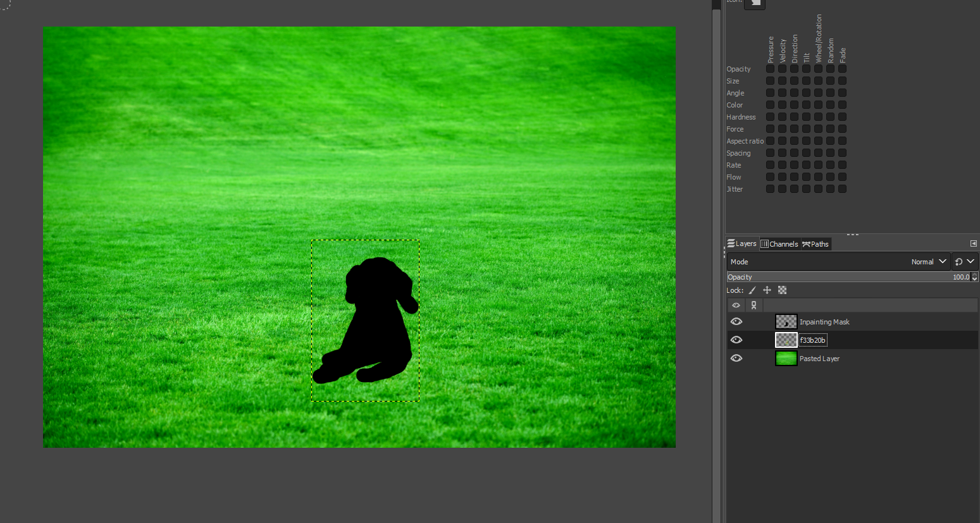Expand the layer mode group switcher dropdown
This screenshot has width=980, height=523.
(965, 262)
